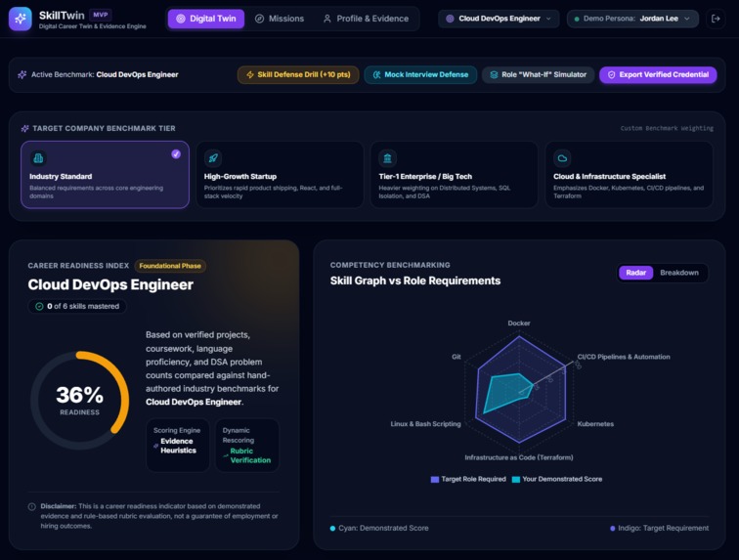Screen dimensions: 739x560
Task: Click the person icon on Profile & Evidence
Action: [x=326, y=19]
